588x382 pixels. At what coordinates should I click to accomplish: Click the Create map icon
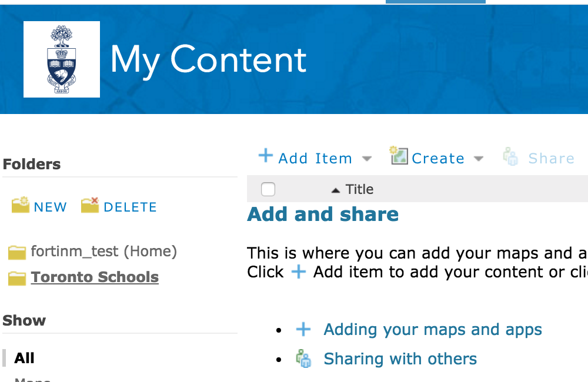(399, 156)
